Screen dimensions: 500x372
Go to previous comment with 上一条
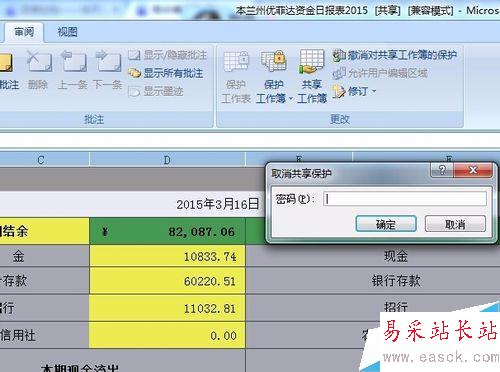[x=73, y=71]
